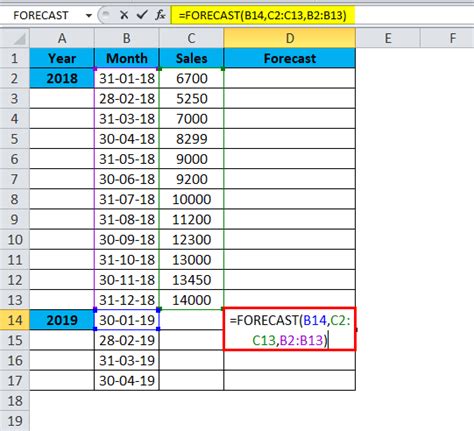Select date cell 28-02-19
The image size is (474, 431).
point(127,340)
